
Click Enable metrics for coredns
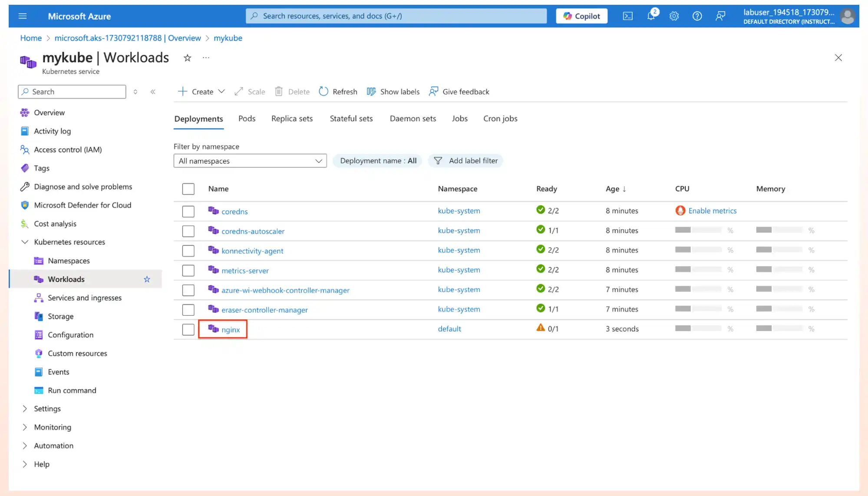click(713, 211)
